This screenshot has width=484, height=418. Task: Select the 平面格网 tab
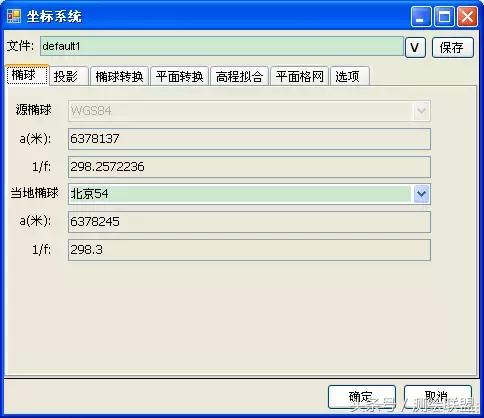(300, 76)
